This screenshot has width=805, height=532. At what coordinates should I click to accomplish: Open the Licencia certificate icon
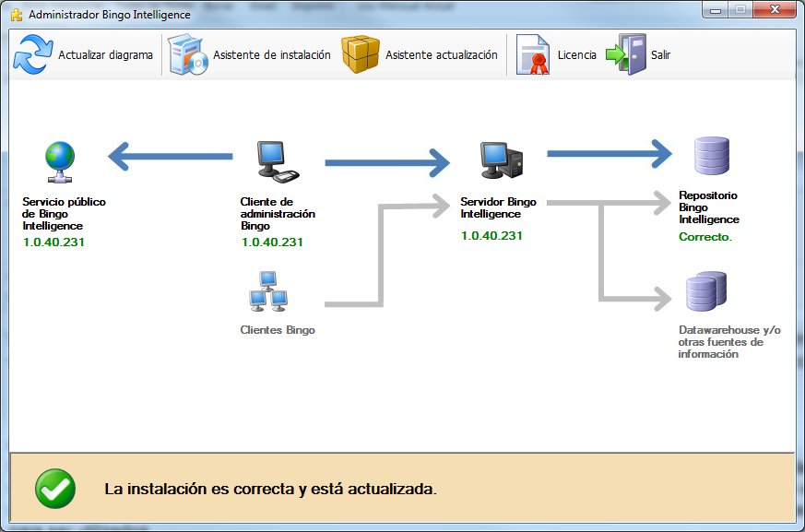532,55
